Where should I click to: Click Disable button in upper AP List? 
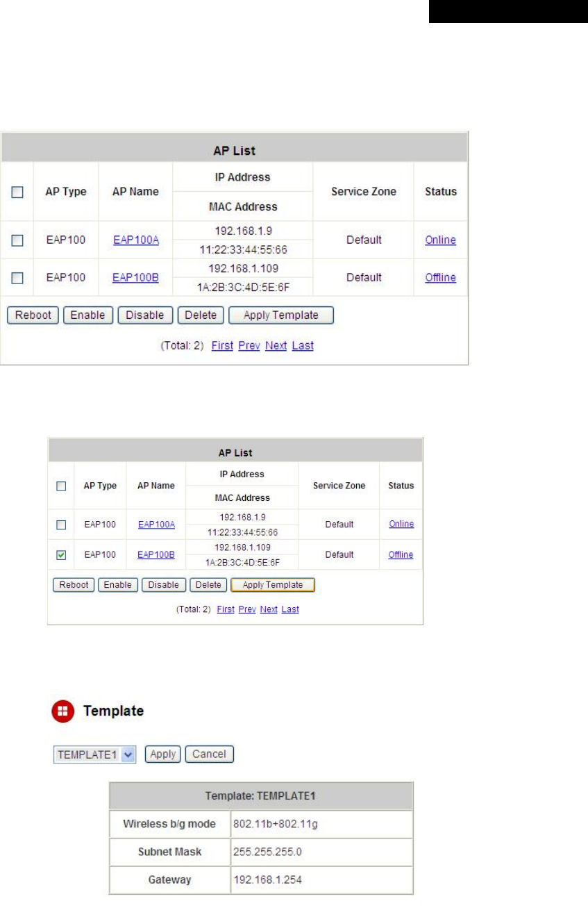(x=146, y=315)
